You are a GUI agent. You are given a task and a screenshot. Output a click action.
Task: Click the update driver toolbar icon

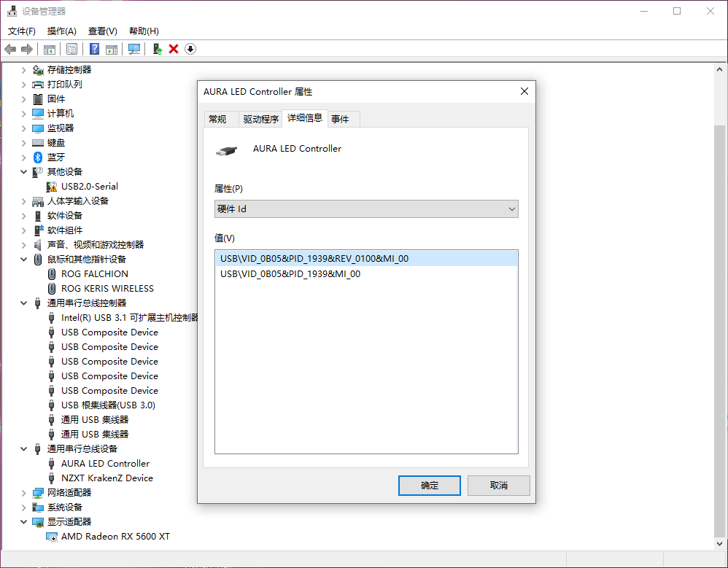tap(157, 49)
